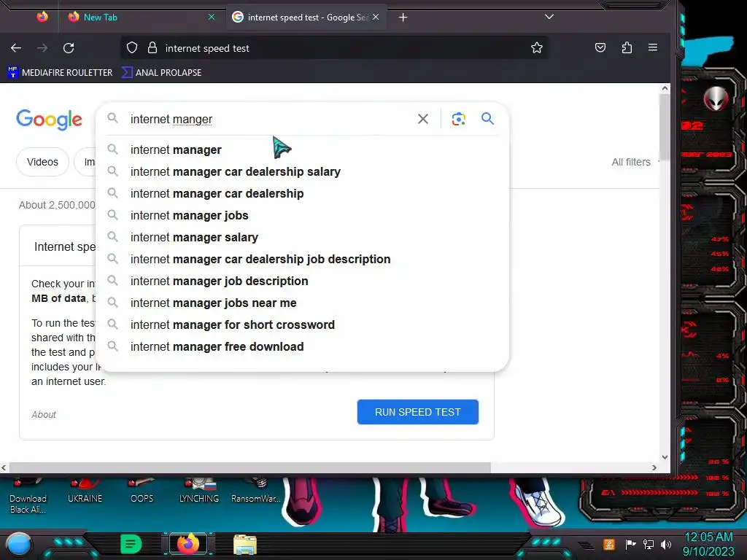
Task: Open network status icon in tray
Action: (648, 544)
